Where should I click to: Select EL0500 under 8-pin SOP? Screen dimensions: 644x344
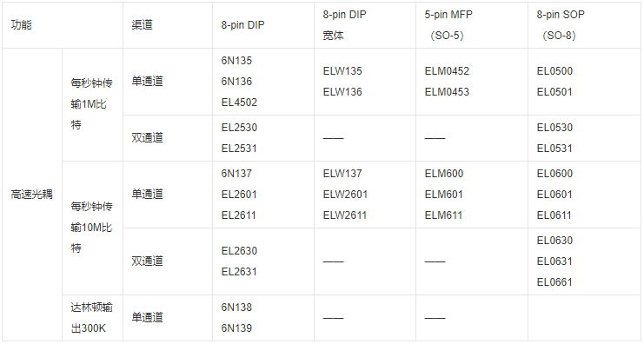point(554,71)
